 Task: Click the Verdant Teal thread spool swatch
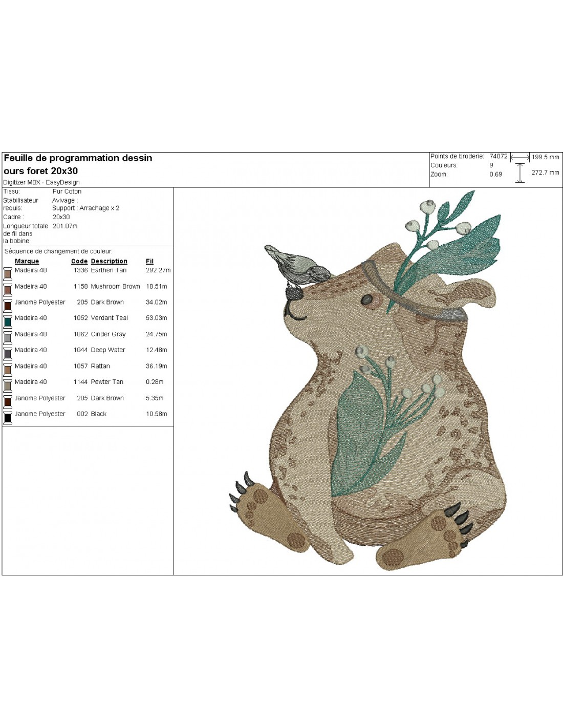coord(8,321)
